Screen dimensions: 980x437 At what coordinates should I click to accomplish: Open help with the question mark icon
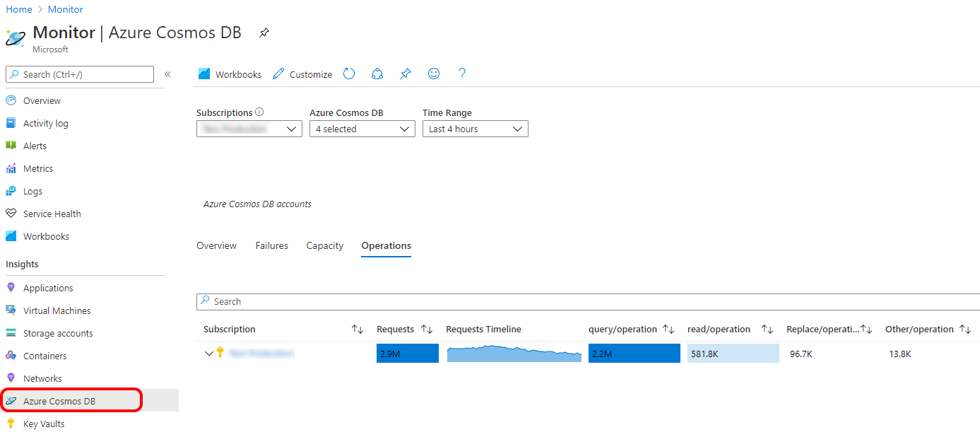(x=461, y=74)
